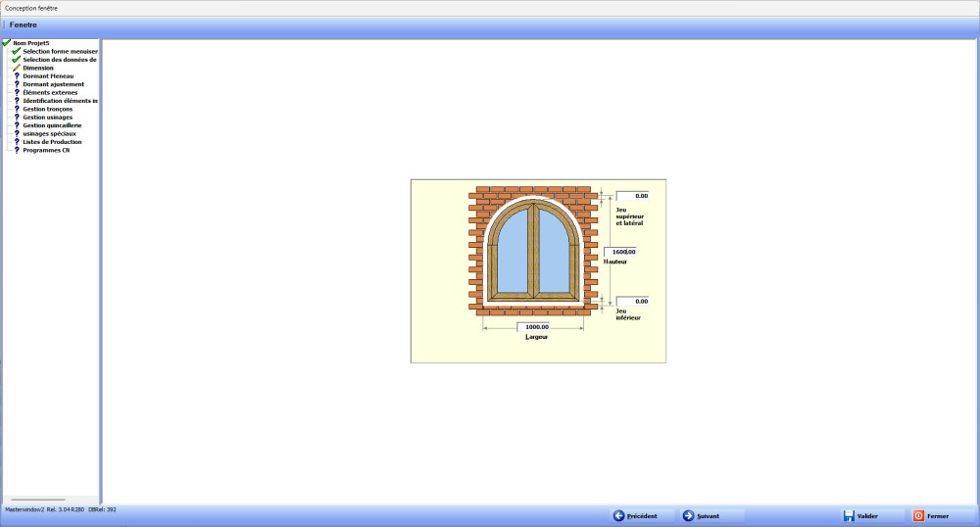Click the Masterwindow2 Rel. status bar text

tap(61, 509)
